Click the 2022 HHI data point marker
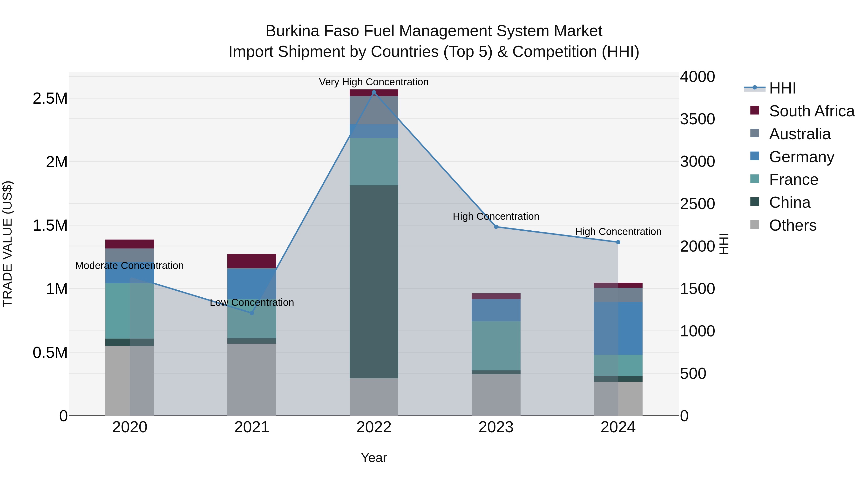 coord(374,92)
